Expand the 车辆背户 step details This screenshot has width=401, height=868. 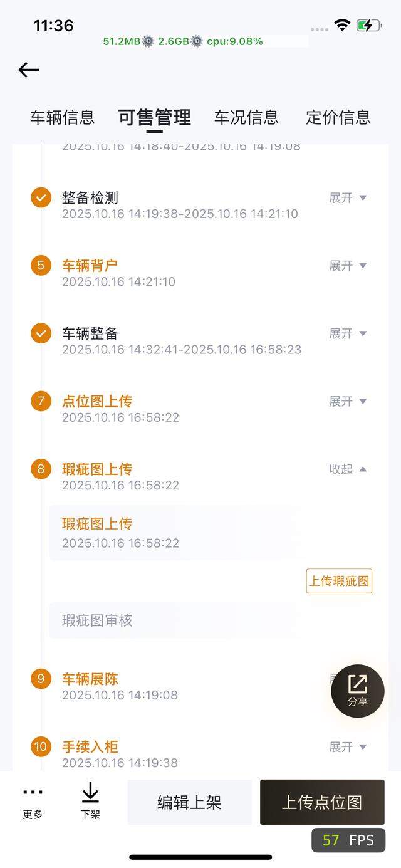(x=348, y=266)
